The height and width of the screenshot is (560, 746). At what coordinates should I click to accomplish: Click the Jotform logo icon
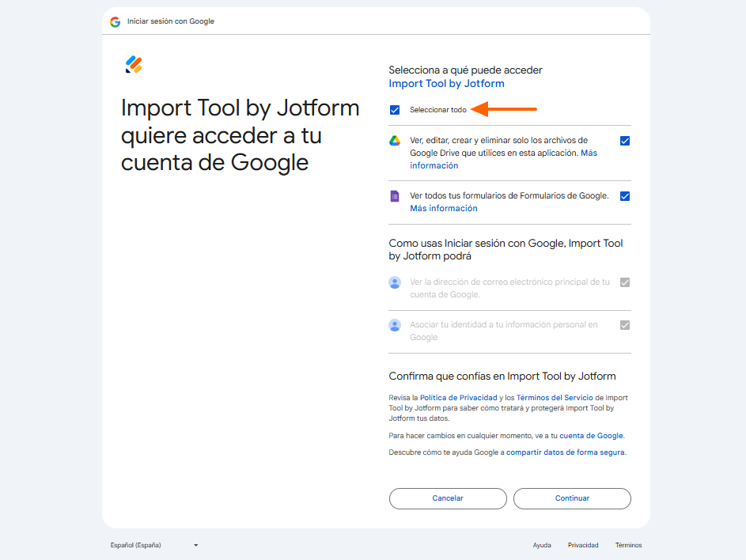pos(134,65)
